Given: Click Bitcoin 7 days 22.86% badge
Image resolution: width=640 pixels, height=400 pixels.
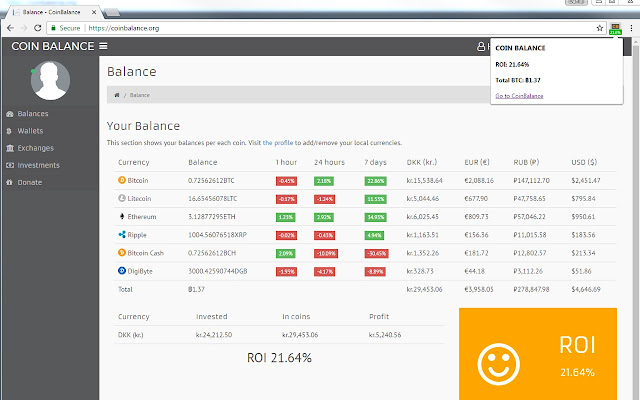Looking at the screenshot, I should click(x=376, y=181).
